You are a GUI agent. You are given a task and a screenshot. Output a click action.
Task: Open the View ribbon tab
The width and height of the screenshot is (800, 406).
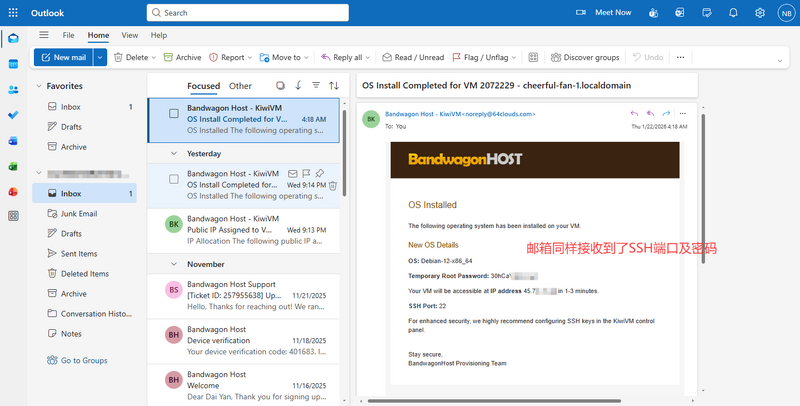click(130, 35)
